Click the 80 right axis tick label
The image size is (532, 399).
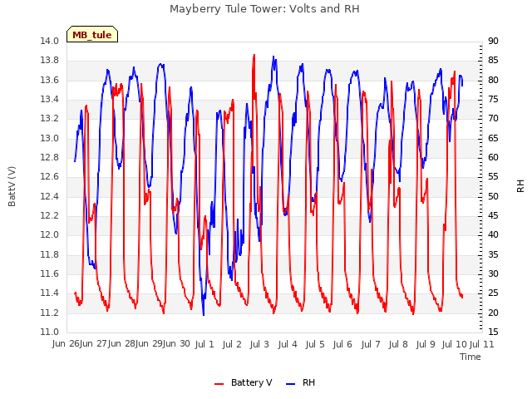coord(493,81)
